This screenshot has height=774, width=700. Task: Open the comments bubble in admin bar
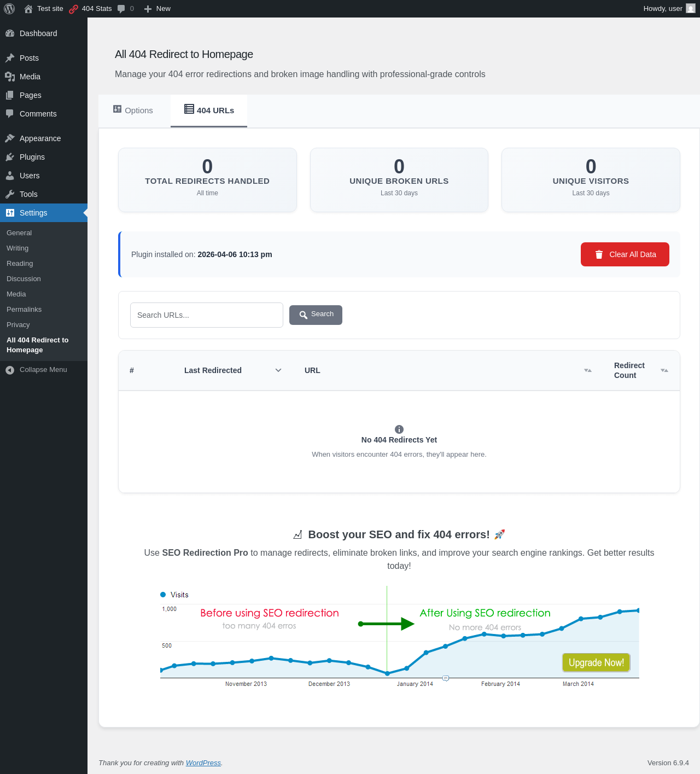(x=126, y=9)
